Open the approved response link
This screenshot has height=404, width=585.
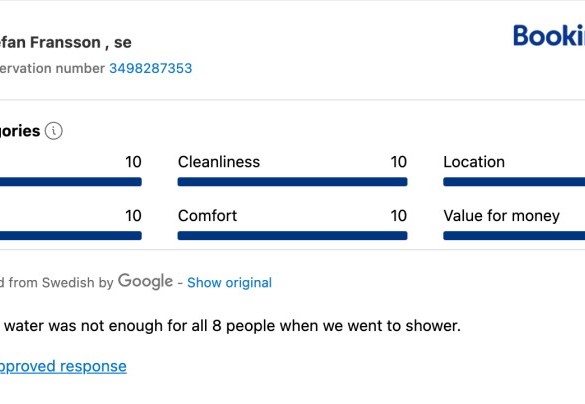pyautogui.click(x=63, y=366)
